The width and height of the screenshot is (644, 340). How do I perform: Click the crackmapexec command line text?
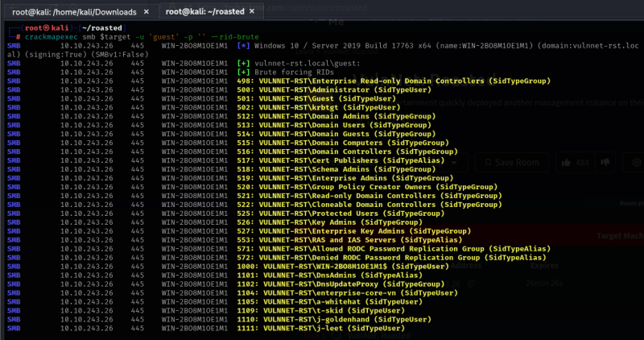[142, 36]
